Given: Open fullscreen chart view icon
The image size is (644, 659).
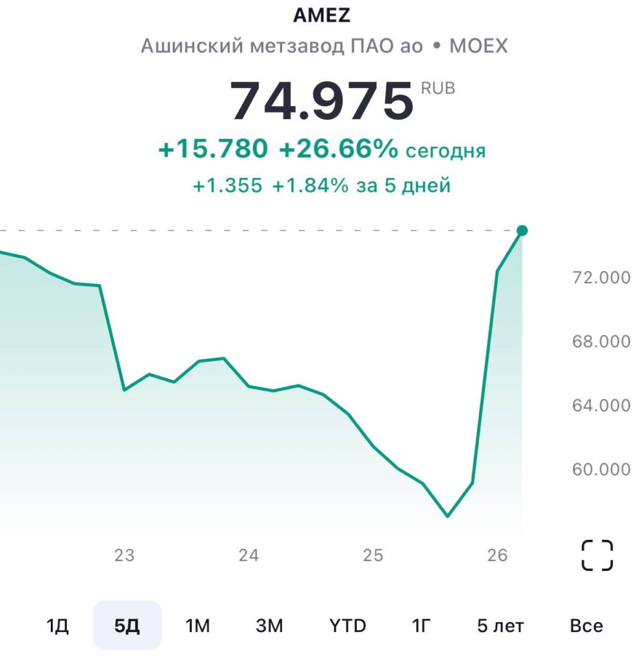Looking at the screenshot, I should point(597,555).
